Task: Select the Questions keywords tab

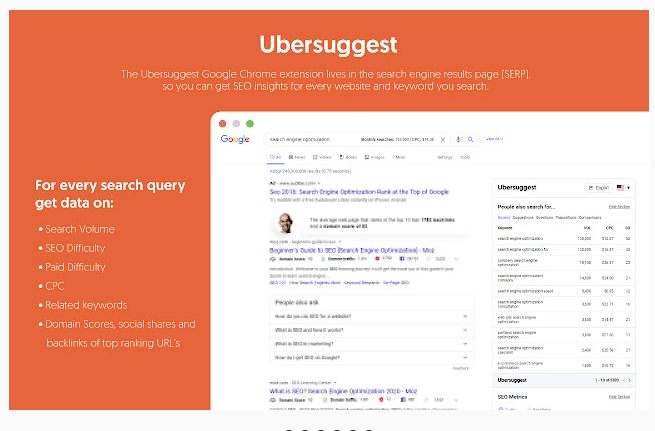Action: click(544, 218)
